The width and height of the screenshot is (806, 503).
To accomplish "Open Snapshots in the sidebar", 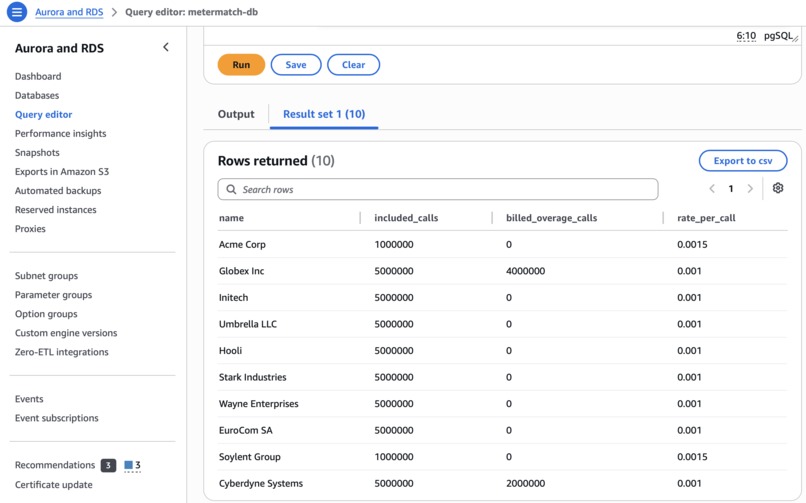I will click(37, 153).
